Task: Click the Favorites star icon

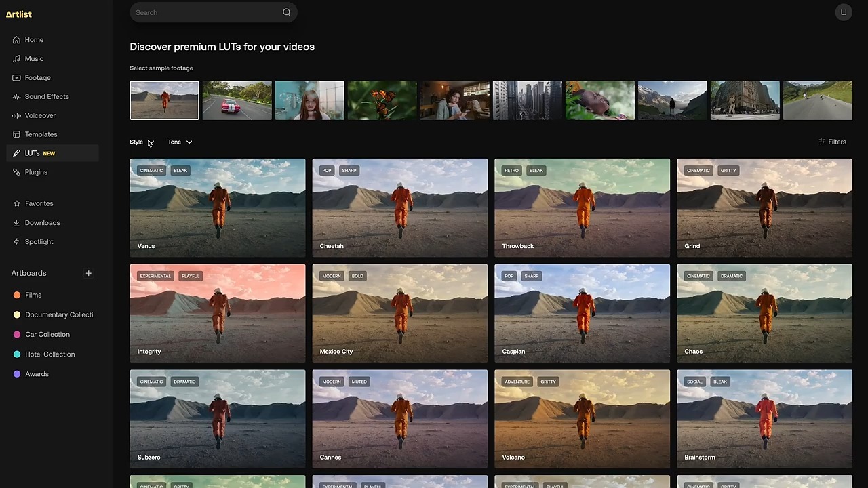Action: tap(16, 203)
